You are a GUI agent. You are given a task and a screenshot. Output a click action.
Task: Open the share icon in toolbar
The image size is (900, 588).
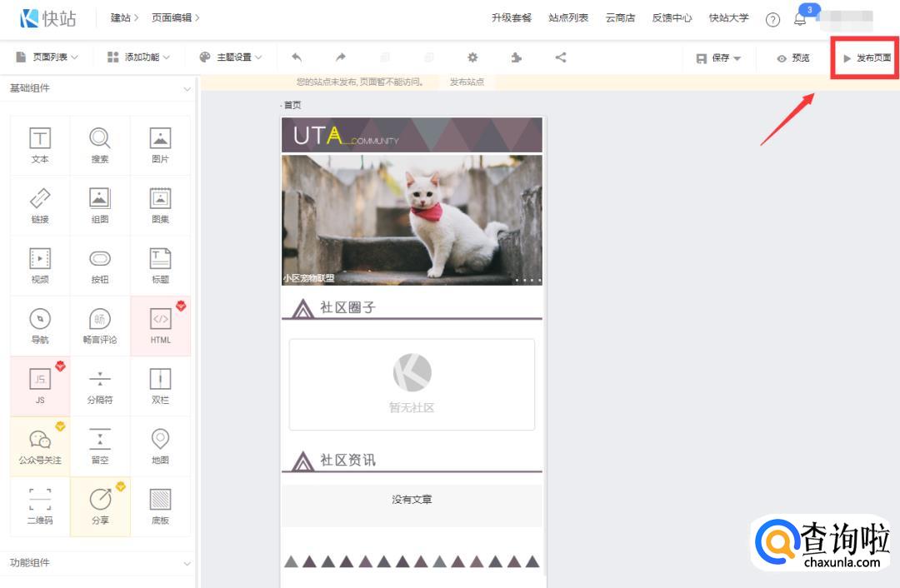coord(561,57)
